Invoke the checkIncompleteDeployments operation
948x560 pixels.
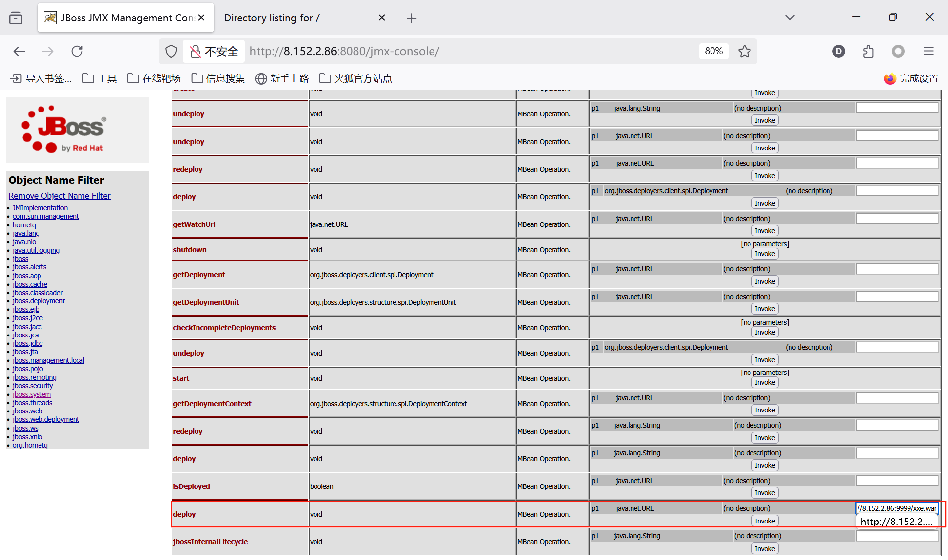click(765, 332)
